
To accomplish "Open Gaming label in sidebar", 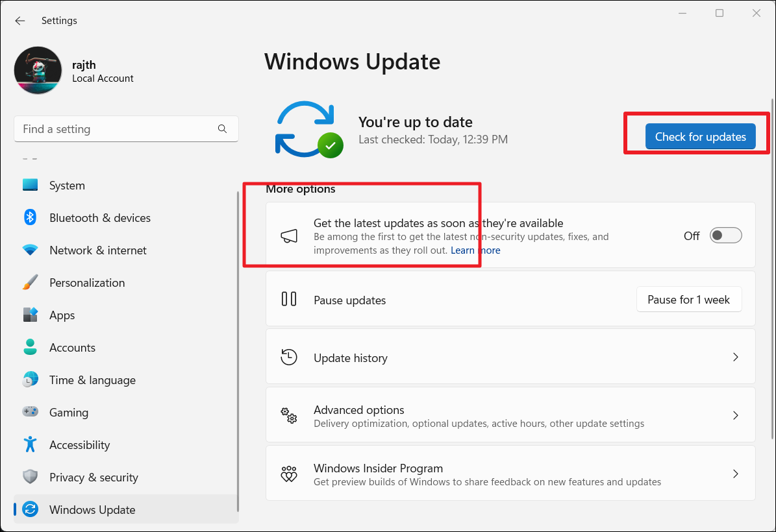I will (69, 413).
